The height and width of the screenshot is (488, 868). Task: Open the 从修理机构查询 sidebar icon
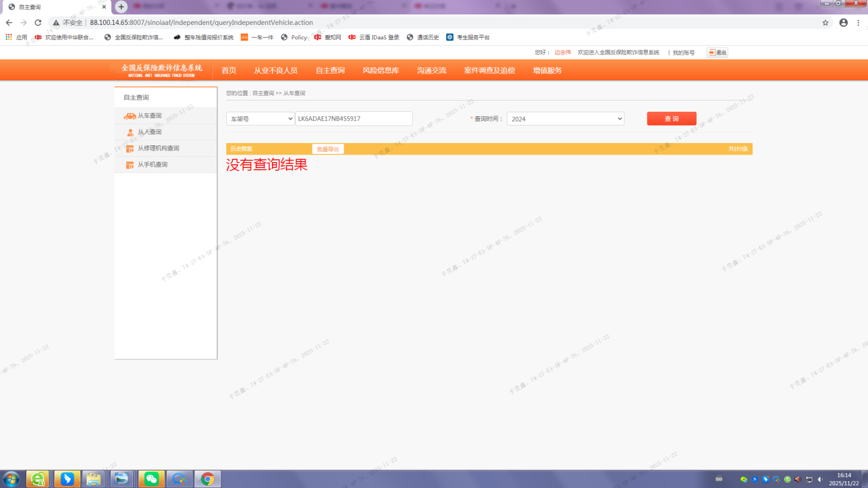(x=130, y=149)
